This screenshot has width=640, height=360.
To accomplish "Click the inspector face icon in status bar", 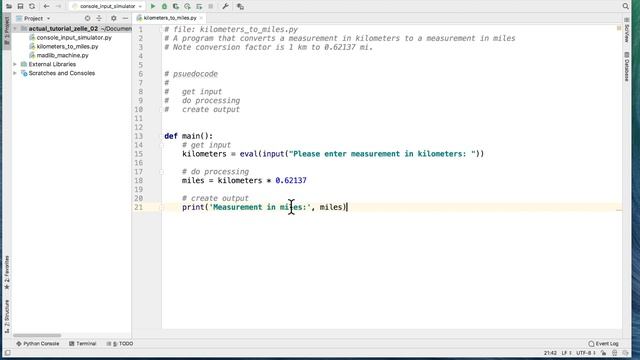I will (x=615, y=353).
